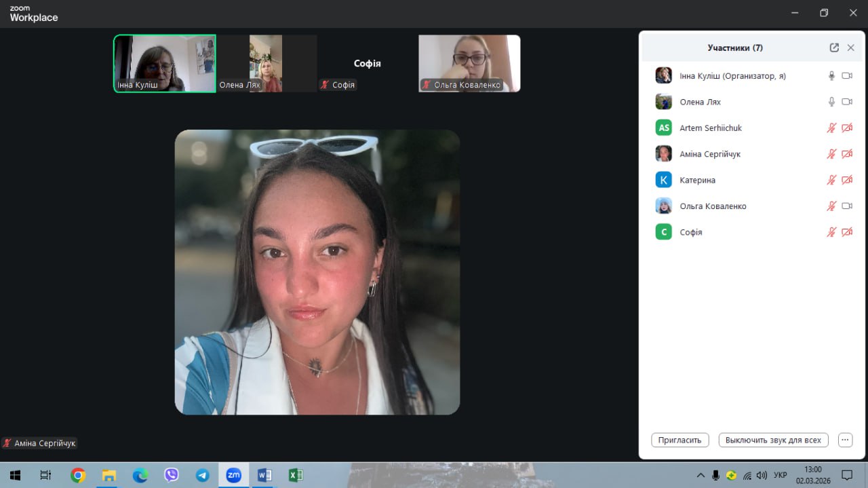The height and width of the screenshot is (488, 868).
Task: Open Windows Start menu
Action: pos(15,475)
